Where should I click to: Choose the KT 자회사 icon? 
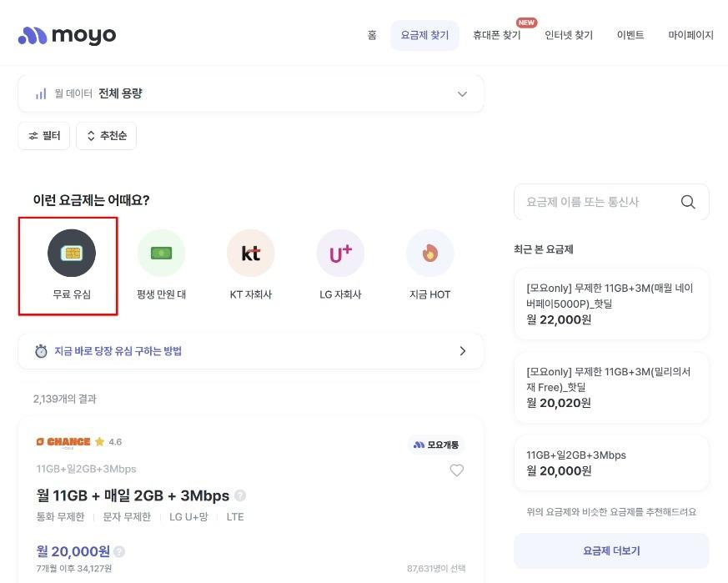[251, 253]
